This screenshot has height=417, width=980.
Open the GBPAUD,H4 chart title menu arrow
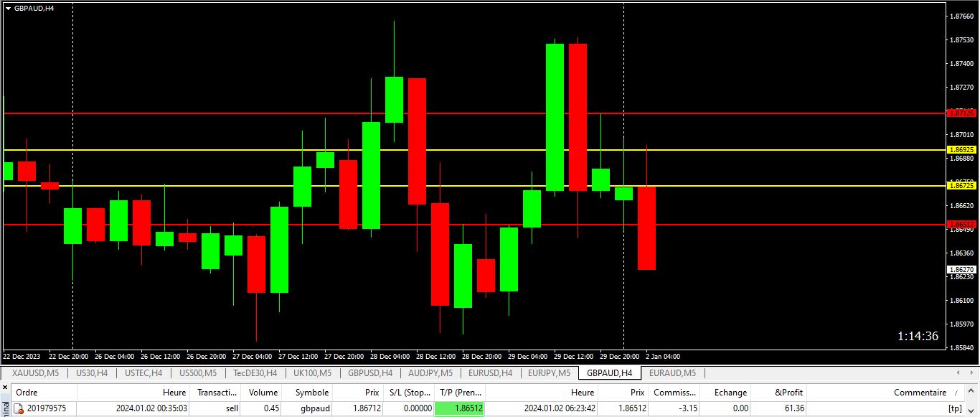8,8
